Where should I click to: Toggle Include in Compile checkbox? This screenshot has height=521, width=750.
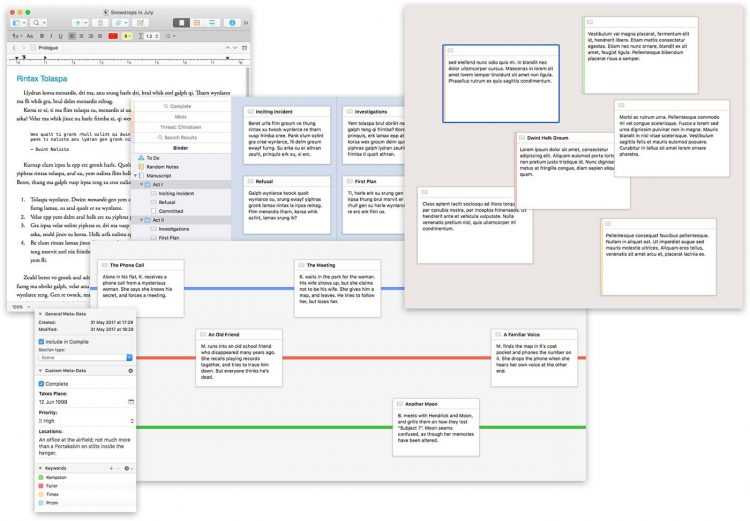click(x=41, y=342)
